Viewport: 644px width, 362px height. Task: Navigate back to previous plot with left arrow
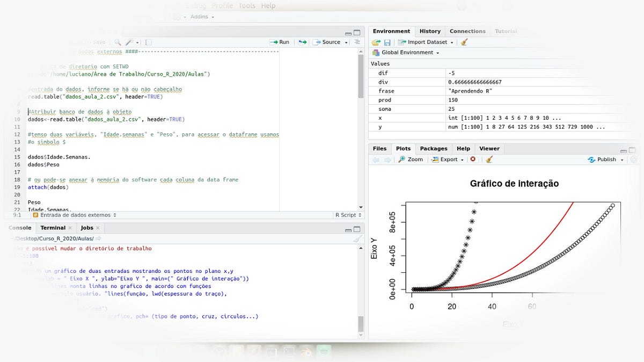376,159
